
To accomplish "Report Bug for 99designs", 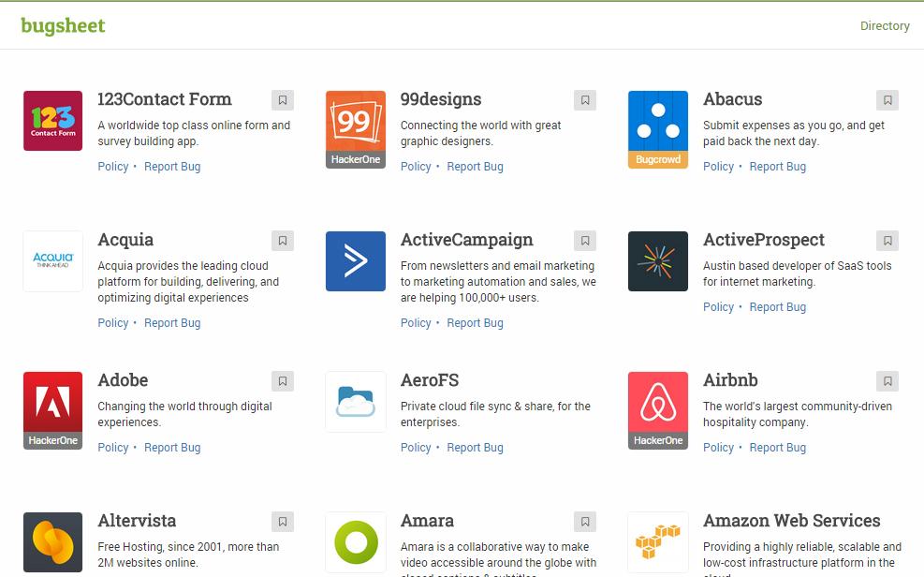I will coord(475,167).
